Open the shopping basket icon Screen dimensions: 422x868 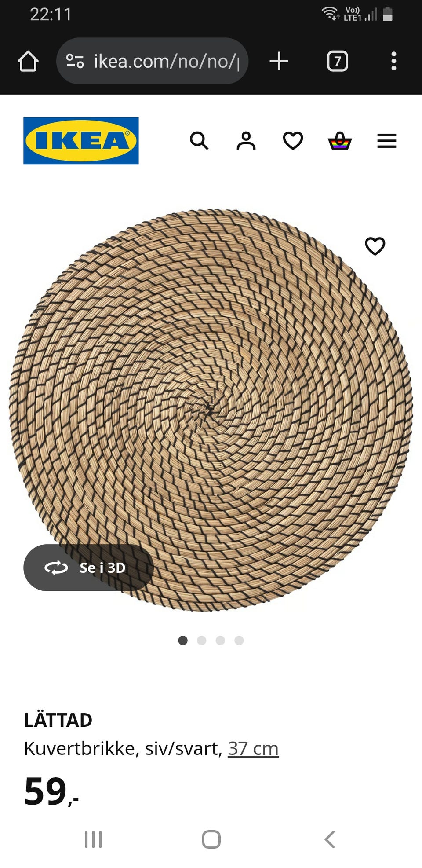[340, 141]
